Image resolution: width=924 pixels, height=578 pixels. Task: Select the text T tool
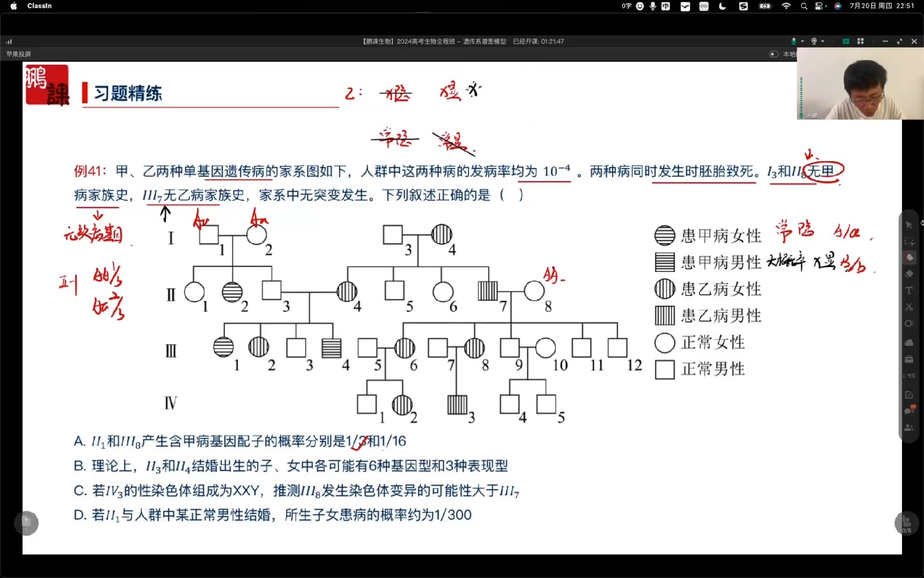point(908,291)
